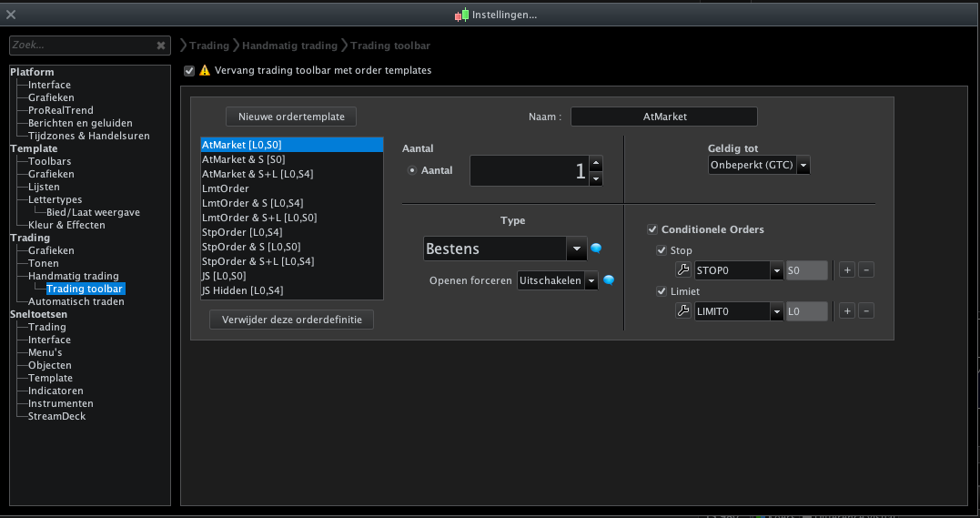Open Tonen under Trading
This screenshot has height=518, width=980.
point(43,263)
